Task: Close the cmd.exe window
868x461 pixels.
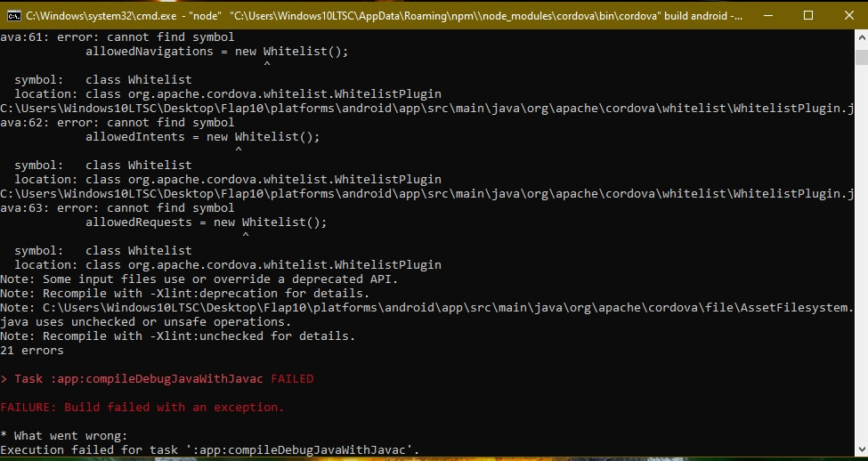Action: click(848, 15)
